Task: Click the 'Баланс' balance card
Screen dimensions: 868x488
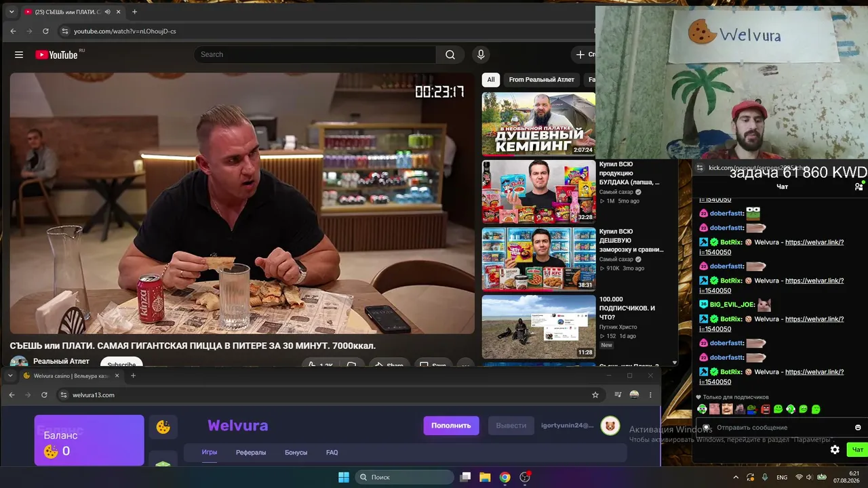Action: pyautogui.click(x=89, y=440)
